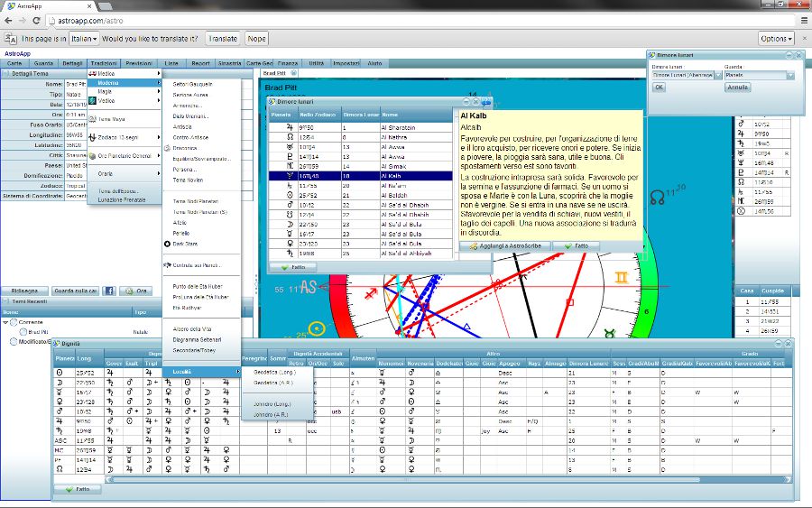Click the browser back arrow
The height and width of the screenshot is (508, 812).
click(10, 18)
